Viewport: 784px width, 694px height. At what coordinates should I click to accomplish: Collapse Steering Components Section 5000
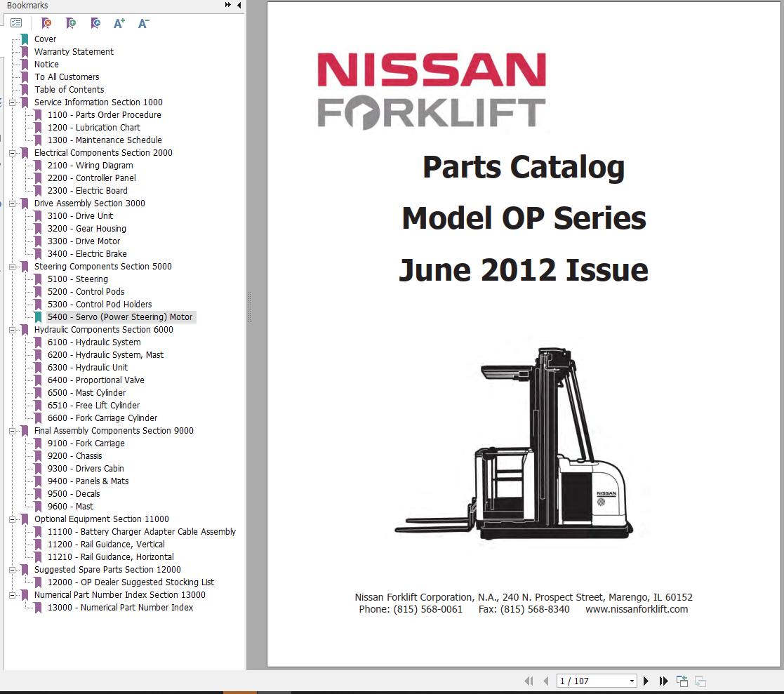click(x=12, y=267)
